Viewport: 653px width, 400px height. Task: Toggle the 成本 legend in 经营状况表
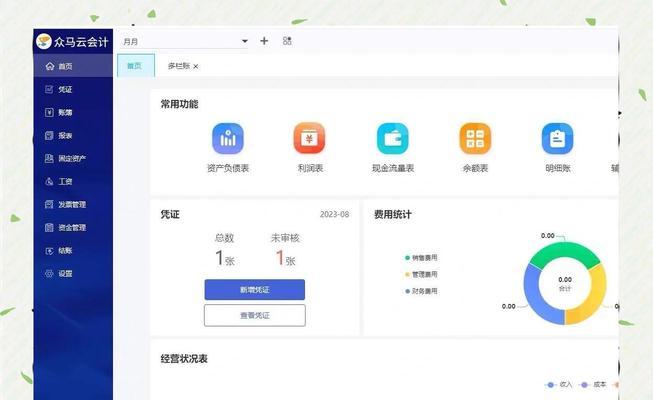[x=593, y=385]
